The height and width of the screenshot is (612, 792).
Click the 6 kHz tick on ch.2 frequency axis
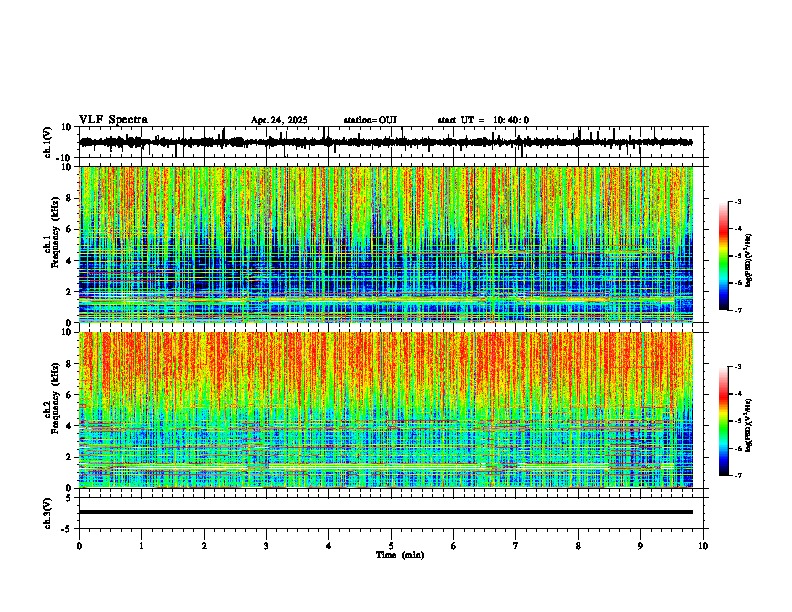69,395
